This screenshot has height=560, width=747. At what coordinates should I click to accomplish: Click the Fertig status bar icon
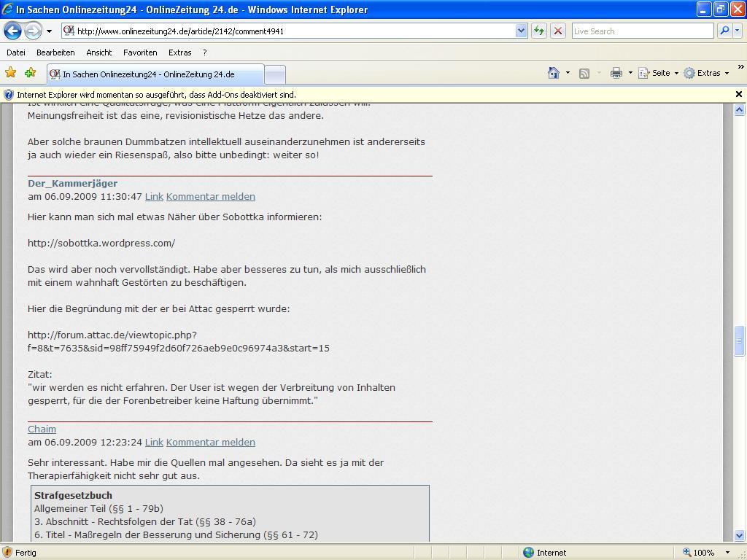pos(7,553)
